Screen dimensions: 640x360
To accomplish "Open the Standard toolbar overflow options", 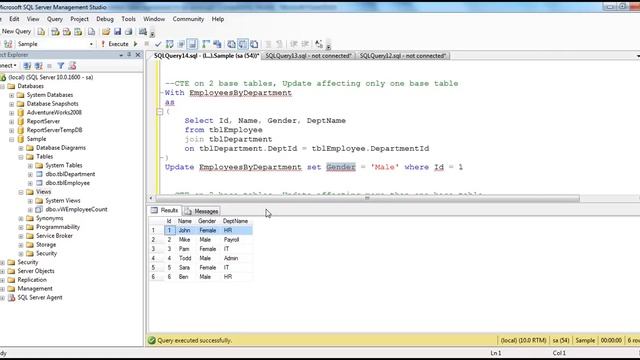I will pos(152,33).
